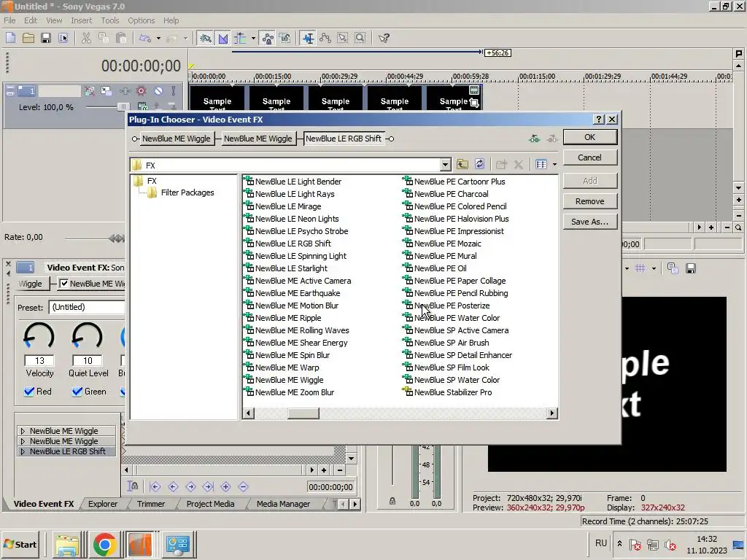The height and width of the screenshot is (560, 747).
Task: Click the Cut scissors icon
Action: [x=86, y=38]
